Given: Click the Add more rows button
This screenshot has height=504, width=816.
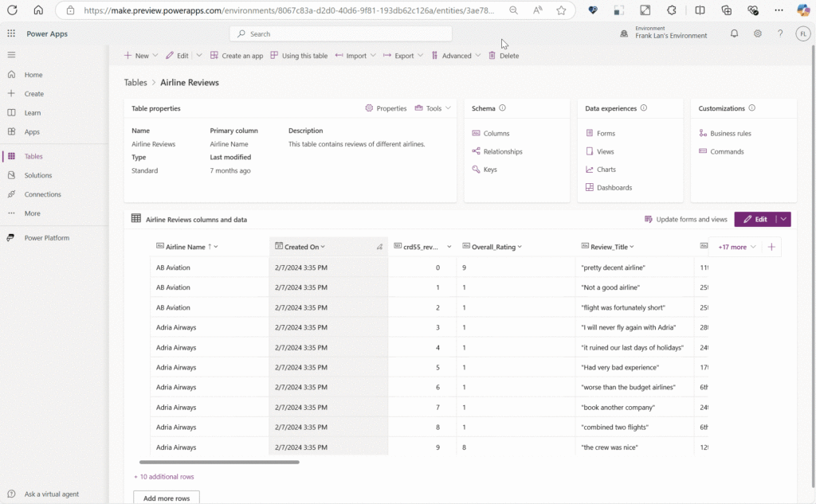Looking at the screenshot, I should click(x=166, y=498).
